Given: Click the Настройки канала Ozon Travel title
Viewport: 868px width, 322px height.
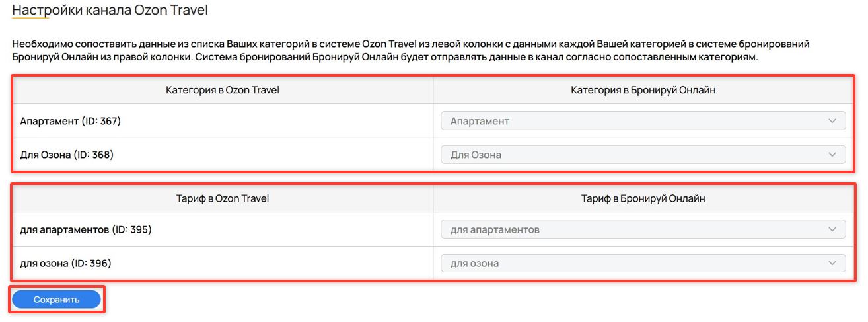Looking at the screenshot, I should coord(110,11).
